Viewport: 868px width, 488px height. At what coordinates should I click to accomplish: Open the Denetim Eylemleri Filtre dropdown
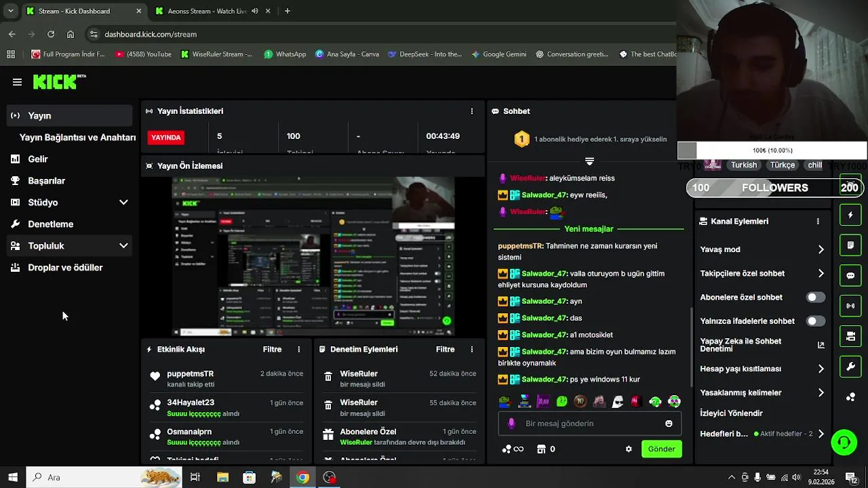445,349
